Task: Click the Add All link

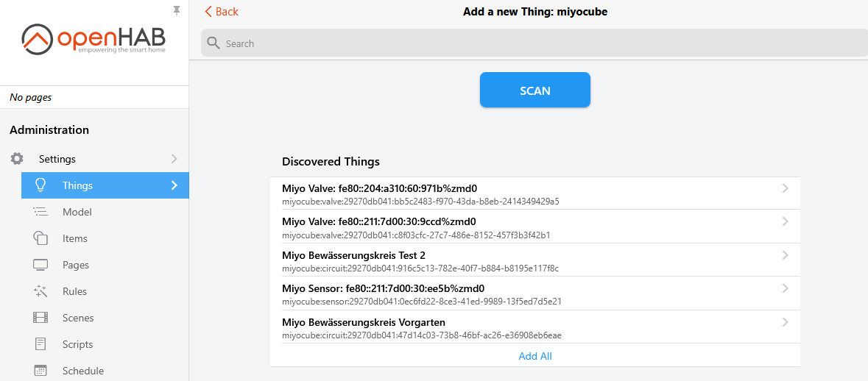Action: click(534, 356)
